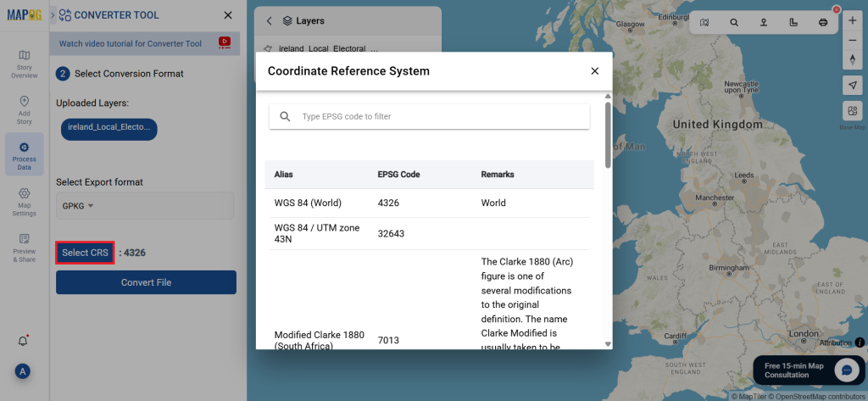This screenshot has width=868, height=401.
Task: Go back from the Layers panel
Action: (x=269, y=21)
